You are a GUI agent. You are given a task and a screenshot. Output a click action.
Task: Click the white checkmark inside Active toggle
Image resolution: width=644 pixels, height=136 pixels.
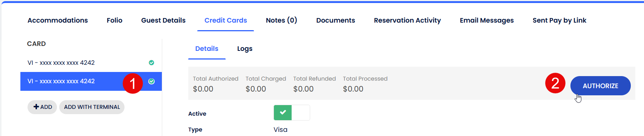283,112
